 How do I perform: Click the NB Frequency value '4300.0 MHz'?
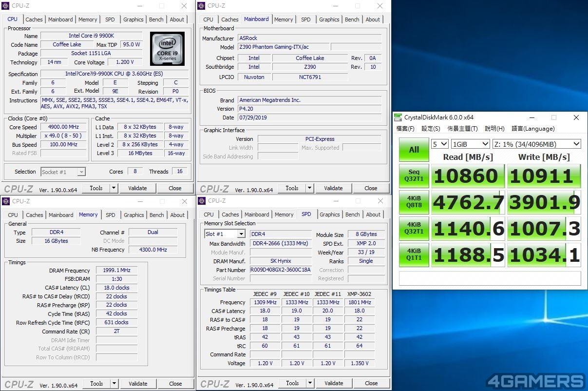tap(153, 250)
